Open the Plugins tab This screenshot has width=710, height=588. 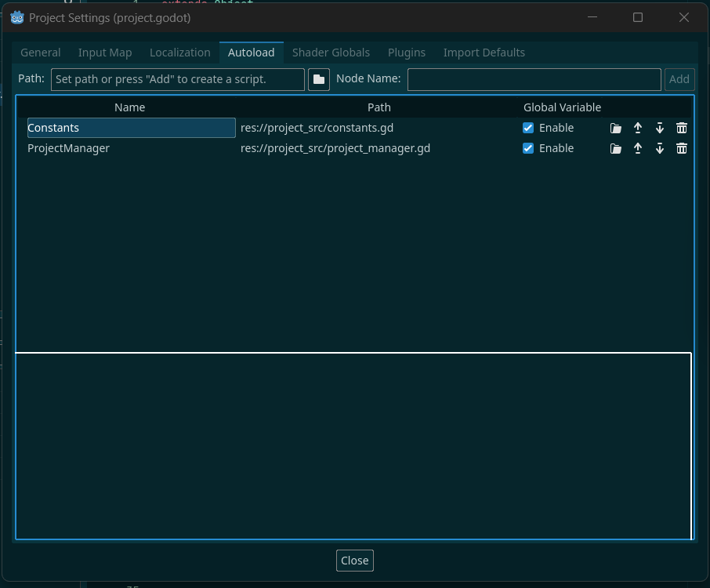(406, 52)
